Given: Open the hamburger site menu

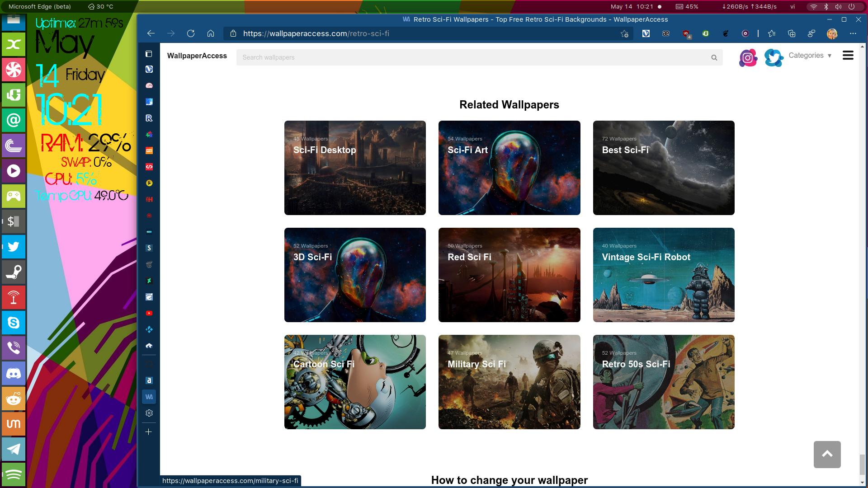Looking at the screenshot, I should [848, 56].
